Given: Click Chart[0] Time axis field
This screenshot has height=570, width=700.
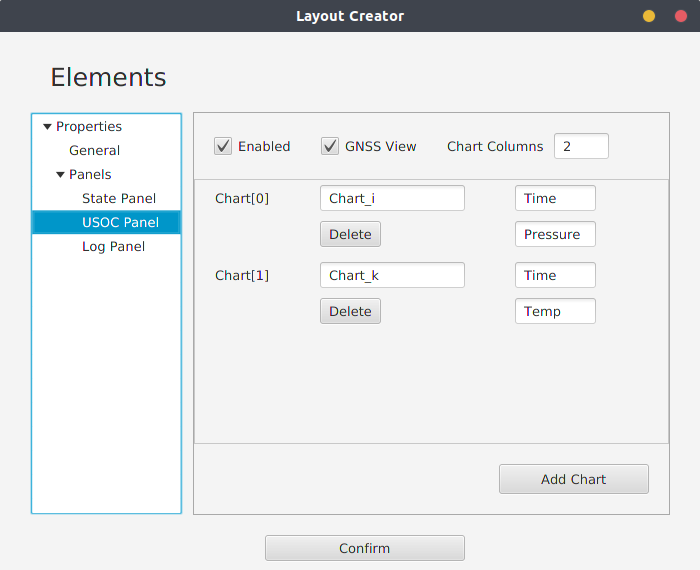Looking at the screenshot, I should (x=555, y=198).
